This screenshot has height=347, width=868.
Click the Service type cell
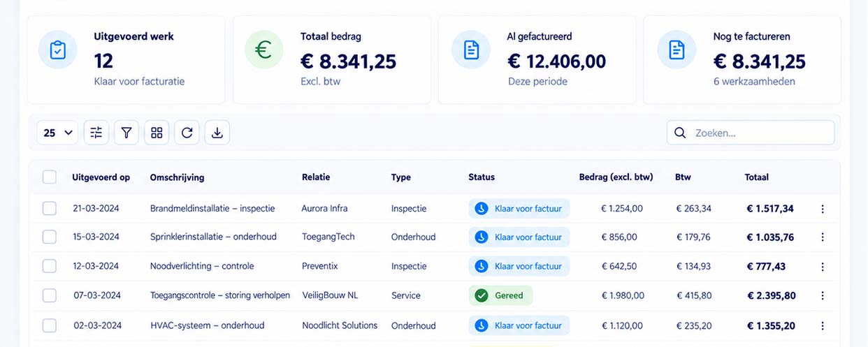tap(406, 295)
